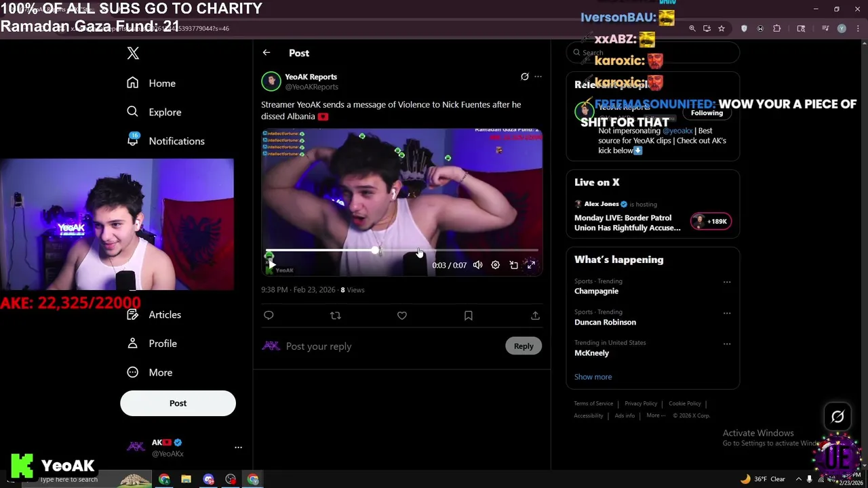The image size is (868, 488).
Task: Open the Privacy Policy link
Action: [x=641, y=403]
